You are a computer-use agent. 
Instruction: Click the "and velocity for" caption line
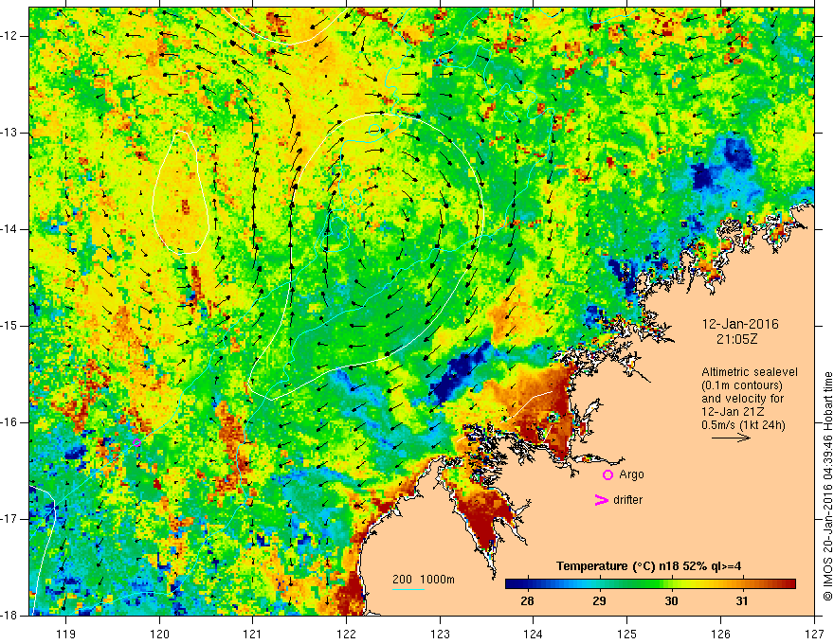[x=742, y=398]
